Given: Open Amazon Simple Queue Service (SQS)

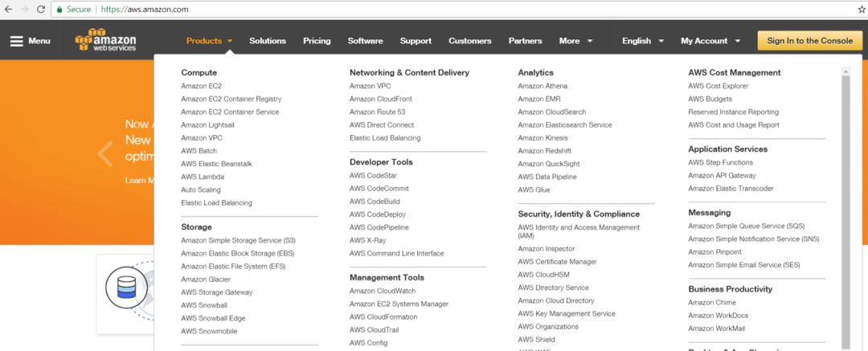Looking at the screenshot, I should (746, 226).
